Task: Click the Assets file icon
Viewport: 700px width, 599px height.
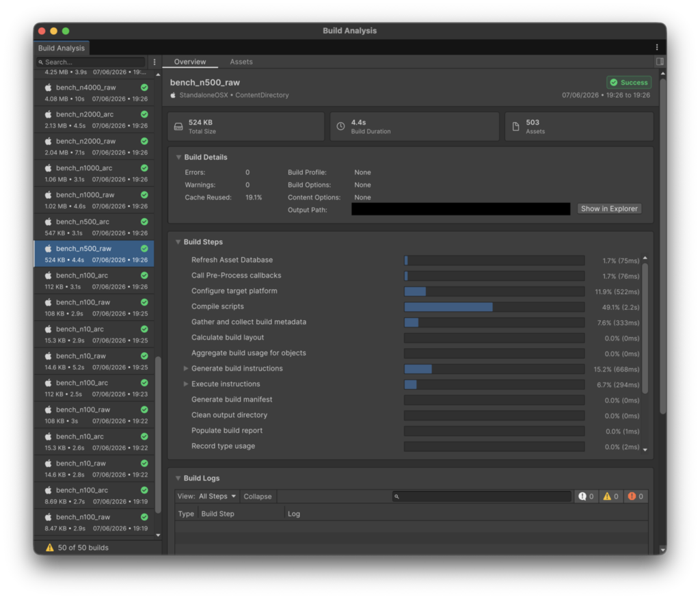Action: pyautogui.click(x=515, y=127)
